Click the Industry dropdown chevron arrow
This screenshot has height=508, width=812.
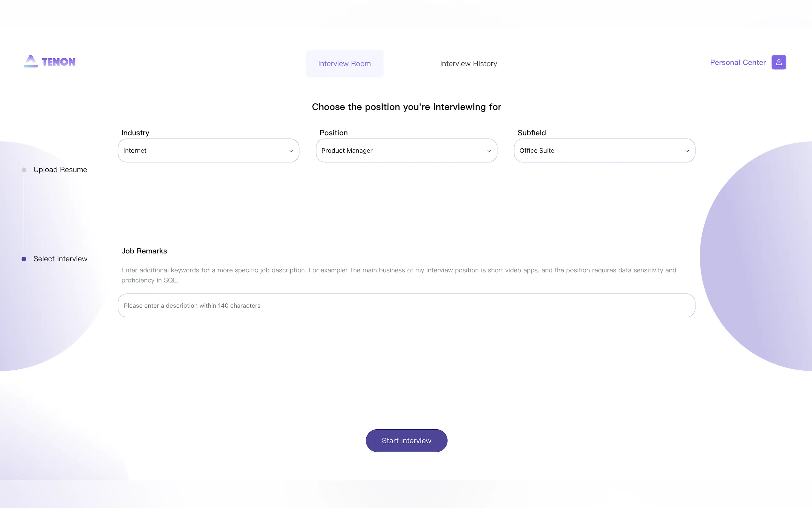(x=291, y=151)
